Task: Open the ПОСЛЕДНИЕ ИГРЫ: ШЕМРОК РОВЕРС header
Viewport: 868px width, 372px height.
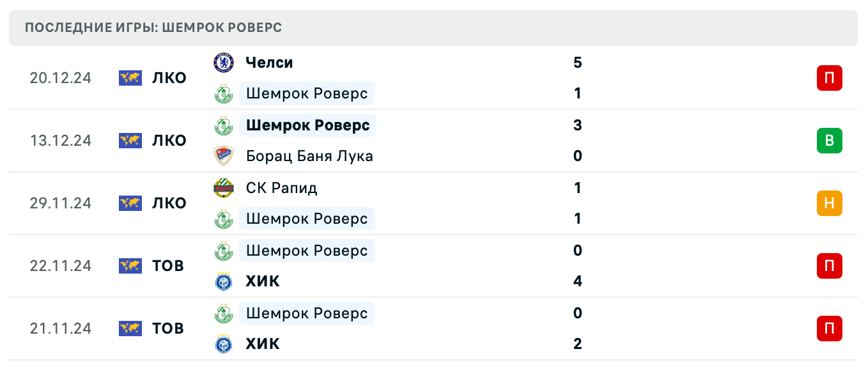Action: click(152, 27)
